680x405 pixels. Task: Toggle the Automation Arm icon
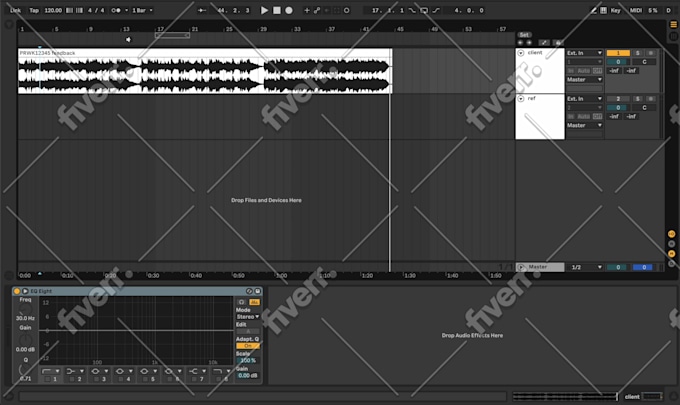(317, 10)
